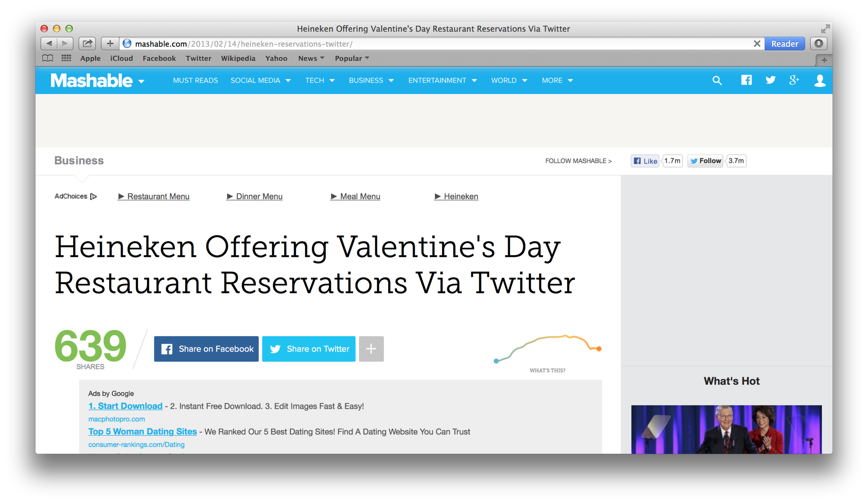Click the 'Ads by Google' label
The width and height of the screenshot is (868, 503).
(111, 393)
